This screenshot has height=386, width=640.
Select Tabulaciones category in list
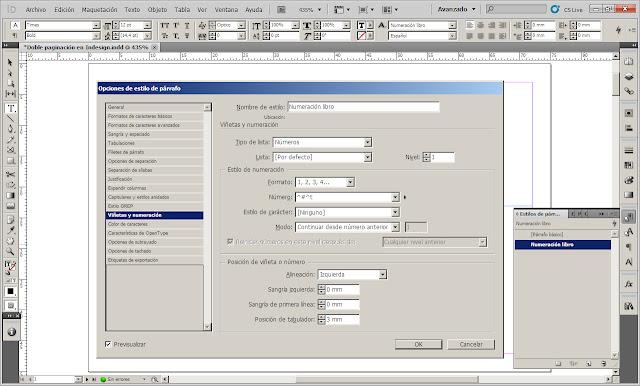155,143
